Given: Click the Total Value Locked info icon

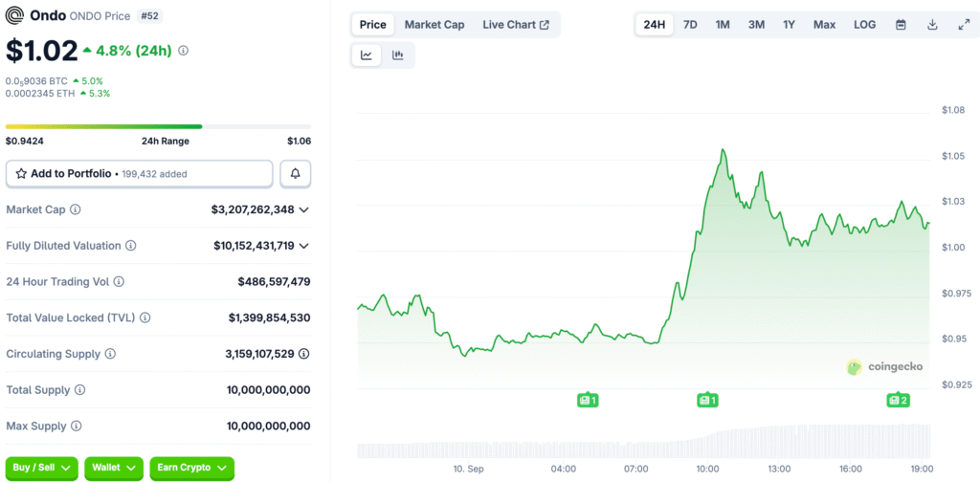Looking at the screenshot, I should [145, 318].
